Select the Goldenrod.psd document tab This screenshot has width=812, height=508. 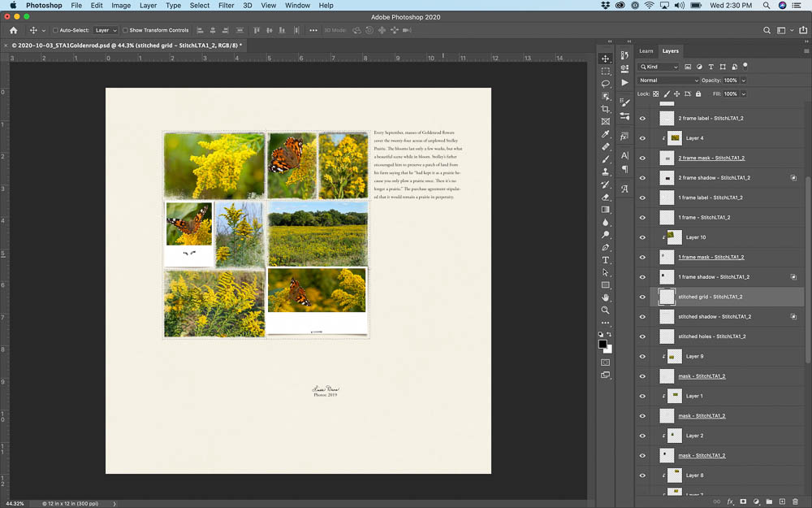pyautogui.click(x=127, y=45)
